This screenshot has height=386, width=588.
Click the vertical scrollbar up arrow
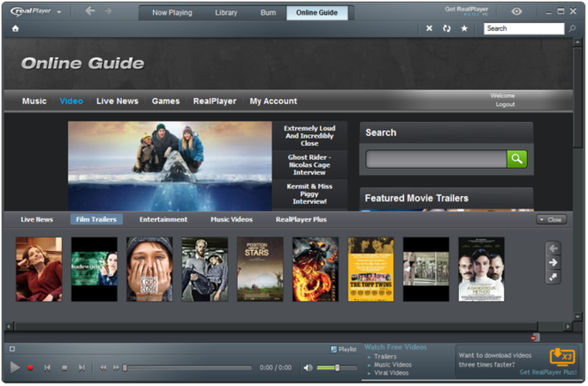pyautogui.click(x=577, y=42)
